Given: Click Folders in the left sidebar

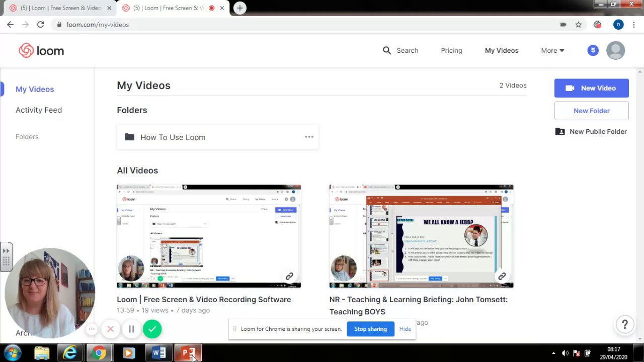Looking at the screenshot, I should (27, 137).
